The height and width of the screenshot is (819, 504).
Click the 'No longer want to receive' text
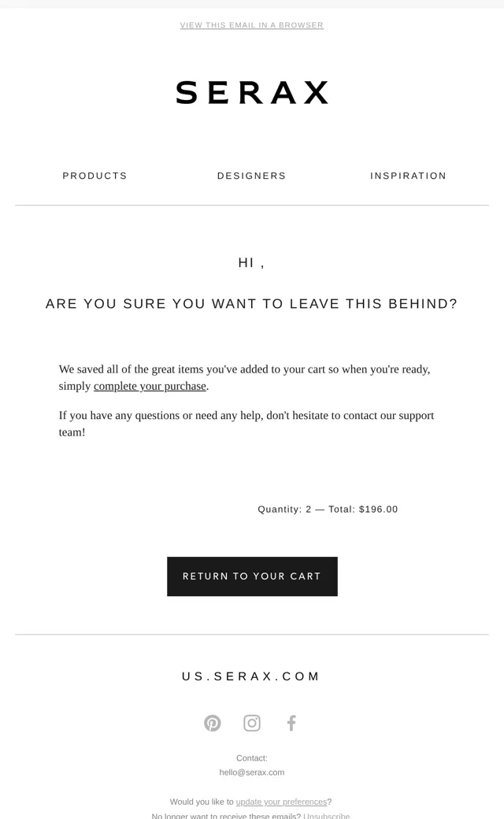click(226, 815)
